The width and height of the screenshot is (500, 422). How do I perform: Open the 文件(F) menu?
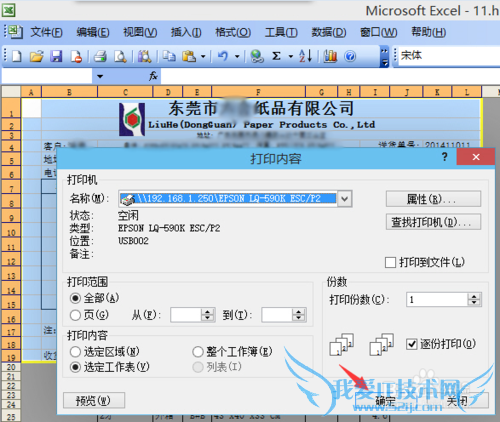(47, 32)
